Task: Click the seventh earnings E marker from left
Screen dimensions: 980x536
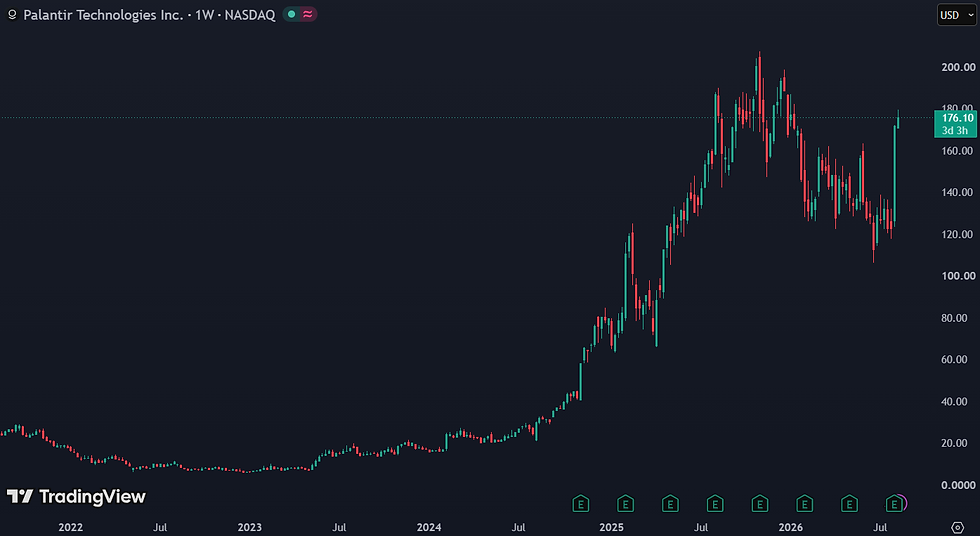Action: [x=849, y=504]
